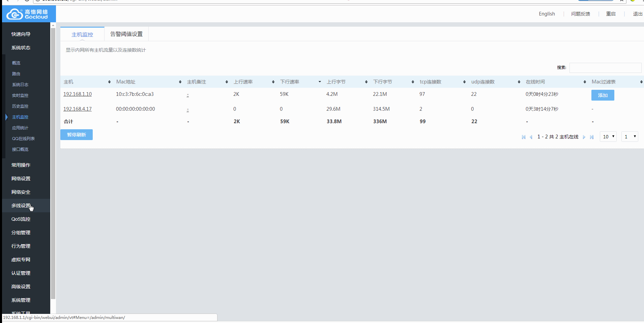The width and height of the screenshot is (644, 323).
Task: Open 实时监控 submenu item
Action: coord(20,96)
